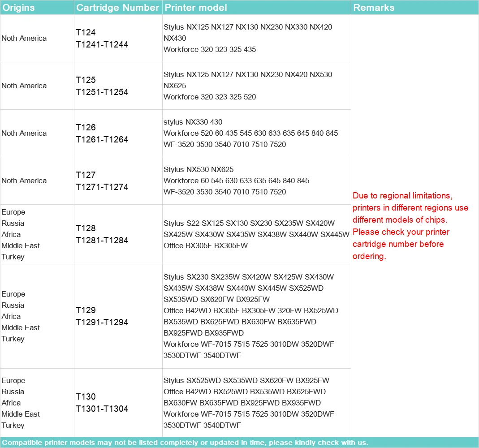Select the T128 T1281-T1284 cartridge cell
The height and width of the screenshot is (448, 479).
[118, 234]
